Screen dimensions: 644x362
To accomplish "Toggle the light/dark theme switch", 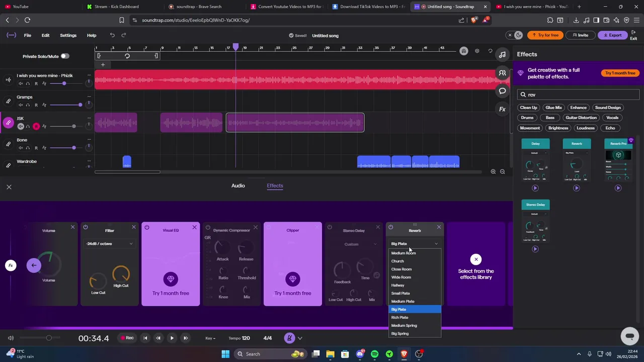I will pos(514,35).
